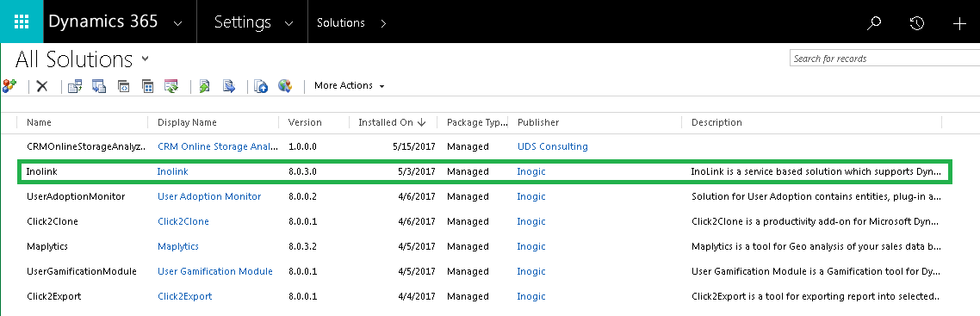
Task: Click the toolbar icon with grid window
Action: (147, 86)
